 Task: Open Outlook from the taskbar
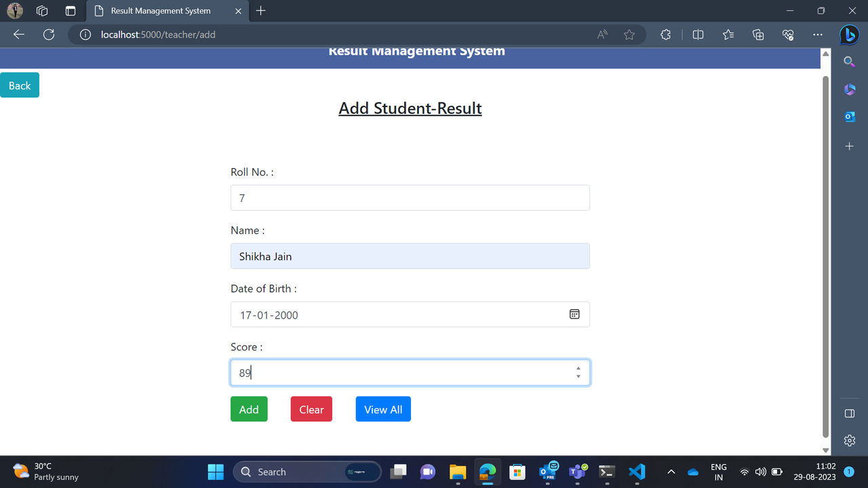(547, 471)
